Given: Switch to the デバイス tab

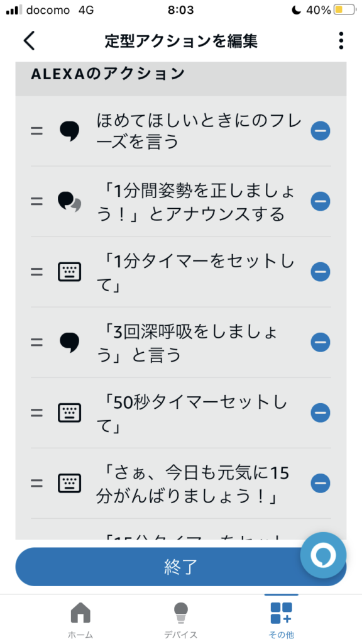Looking at the screenshot, I should (x=180, y=619).
